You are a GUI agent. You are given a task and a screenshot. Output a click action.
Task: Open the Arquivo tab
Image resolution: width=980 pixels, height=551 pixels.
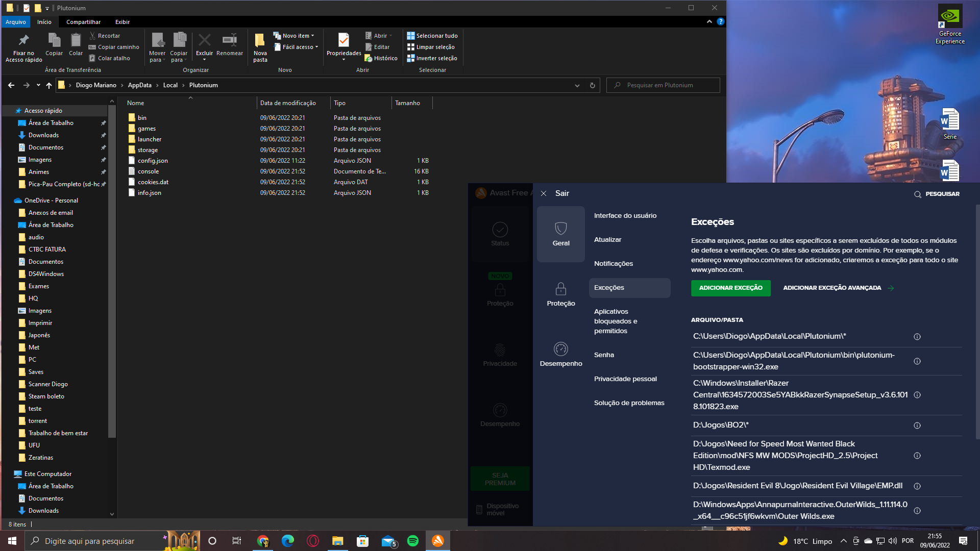pos(16,22)
